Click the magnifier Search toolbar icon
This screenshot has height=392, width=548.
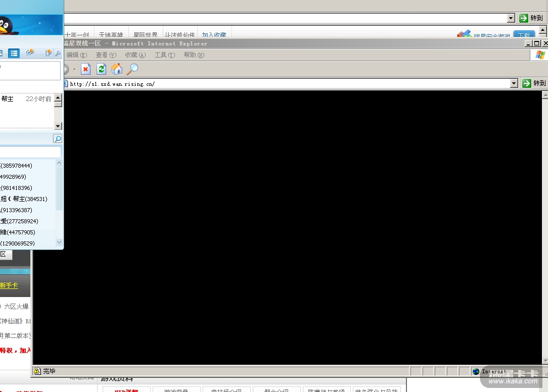point(132,69)
